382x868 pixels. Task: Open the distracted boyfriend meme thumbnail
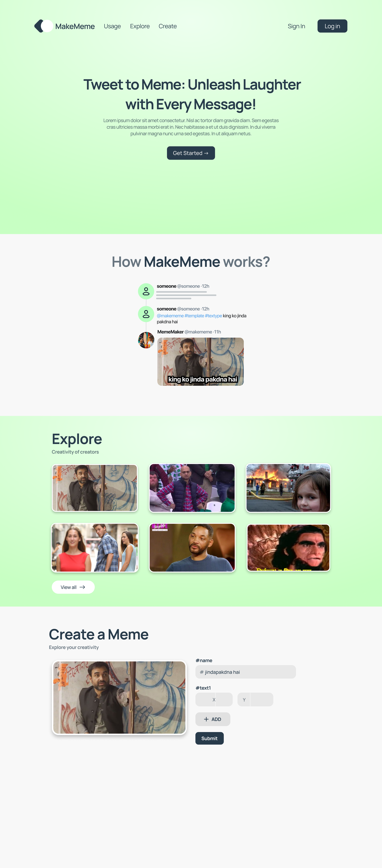coord(95,548)
